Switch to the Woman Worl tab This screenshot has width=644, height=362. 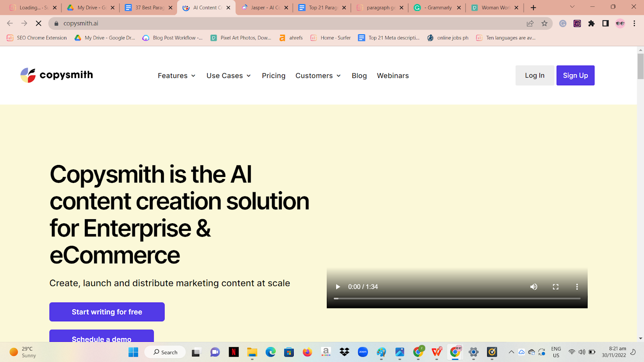tap(495, 8)
